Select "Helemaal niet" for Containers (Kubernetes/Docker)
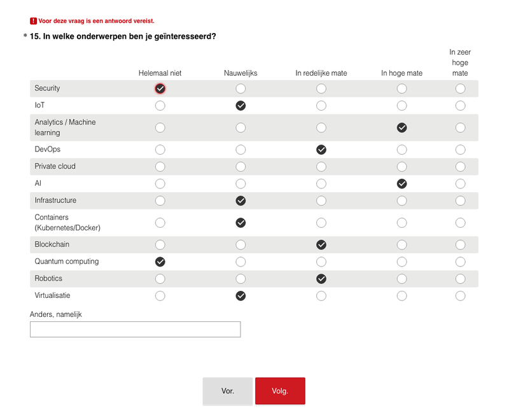Image resolution: width=509 pixels, height=420 pixels. [160, 223]
